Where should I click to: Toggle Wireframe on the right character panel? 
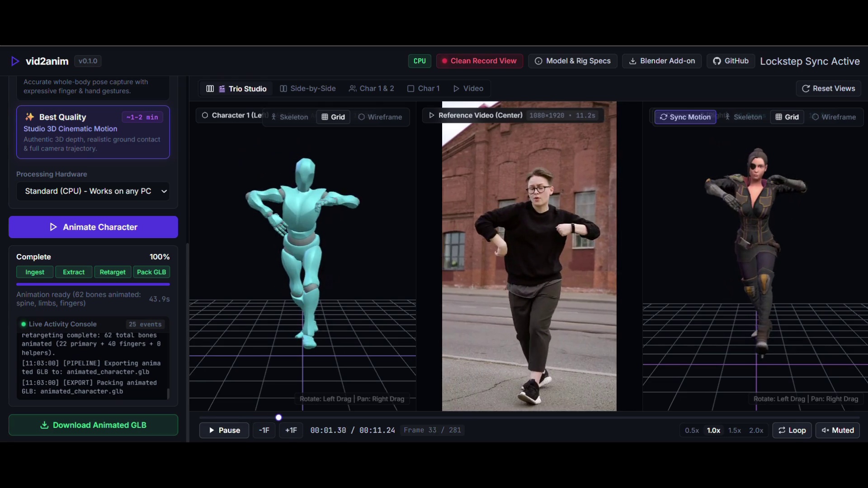click(x=834, y=117)
